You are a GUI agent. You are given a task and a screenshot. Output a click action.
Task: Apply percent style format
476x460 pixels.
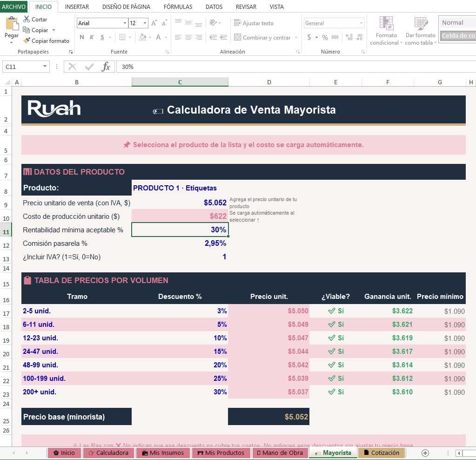tap(325, 37)
